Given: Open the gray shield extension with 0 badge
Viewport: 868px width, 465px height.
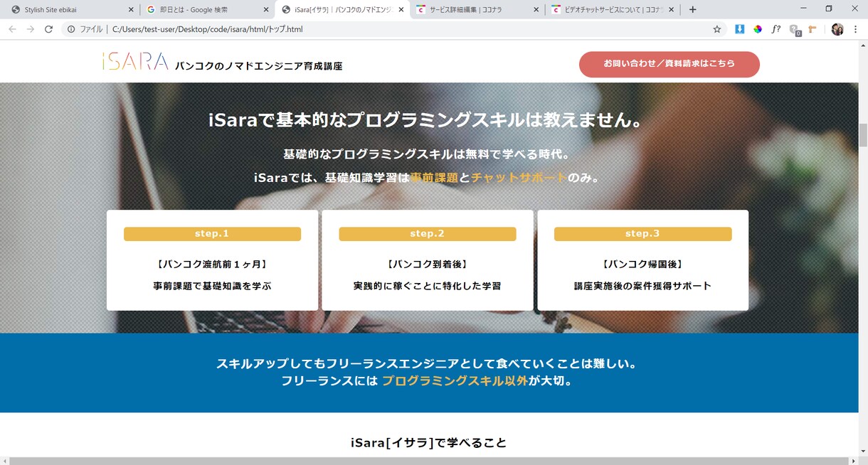Looking at the screenshot, I should point(795,30).
